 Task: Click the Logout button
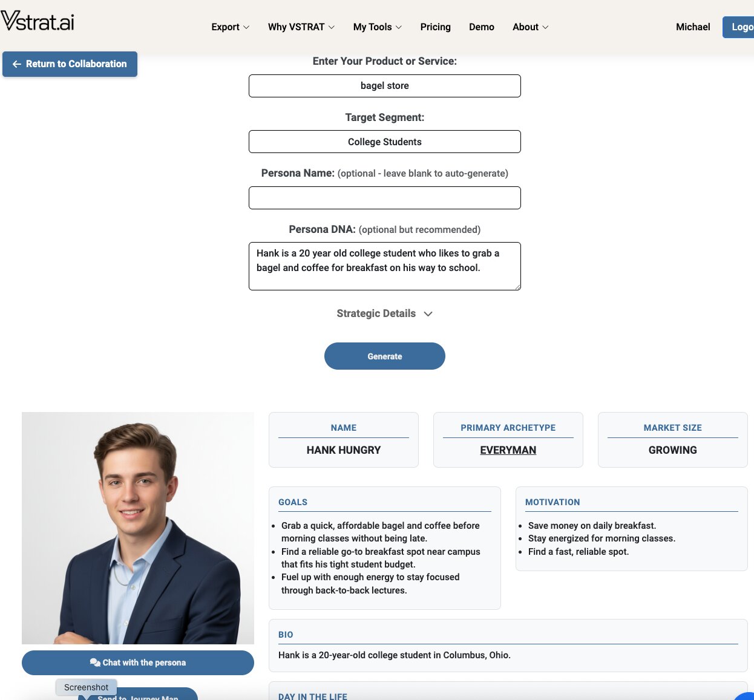point(742,27)
